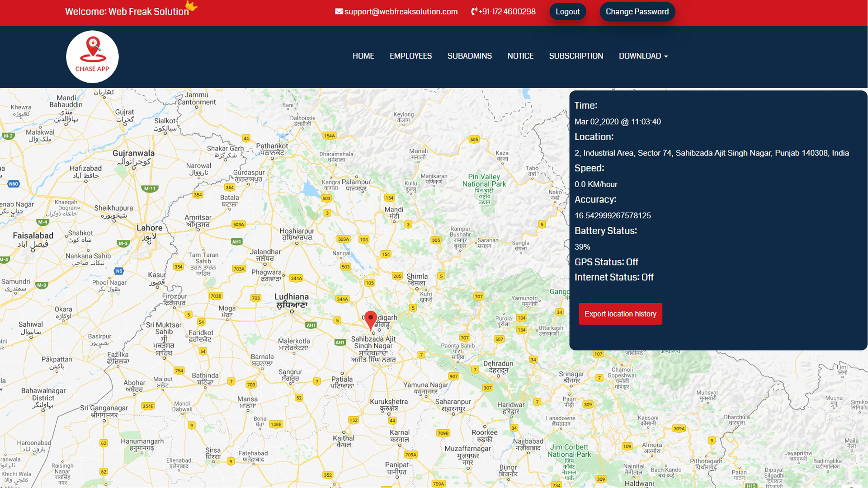Click the Manali label on the map

click(419, 154)
